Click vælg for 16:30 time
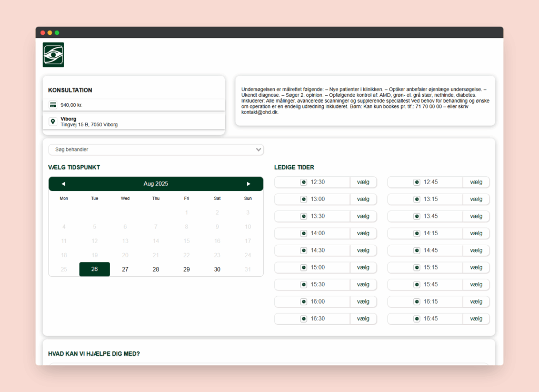539x392 pixels. pos(363,319)
